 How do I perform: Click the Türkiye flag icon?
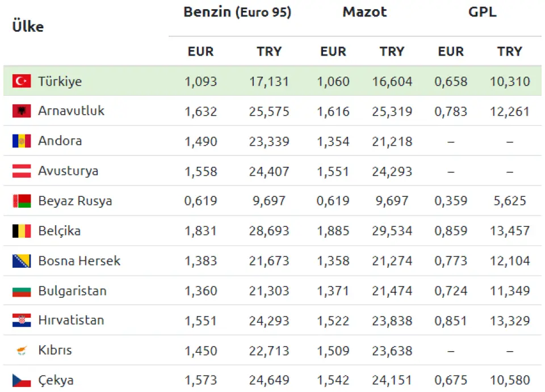22,81
